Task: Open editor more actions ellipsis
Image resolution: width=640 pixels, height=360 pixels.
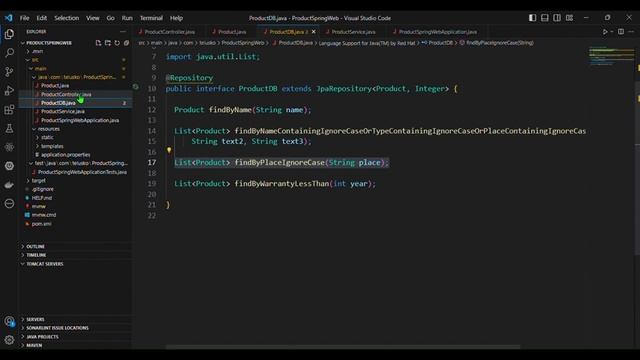Action: pyautogui.click(x=631, y=31)
